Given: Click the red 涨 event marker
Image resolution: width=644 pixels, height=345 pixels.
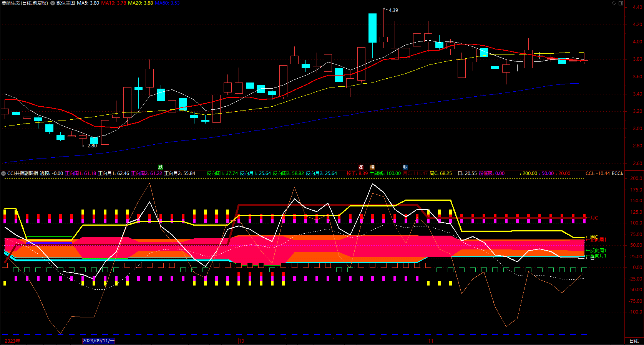Looking at the screenshot, I should tap(361, 167).
